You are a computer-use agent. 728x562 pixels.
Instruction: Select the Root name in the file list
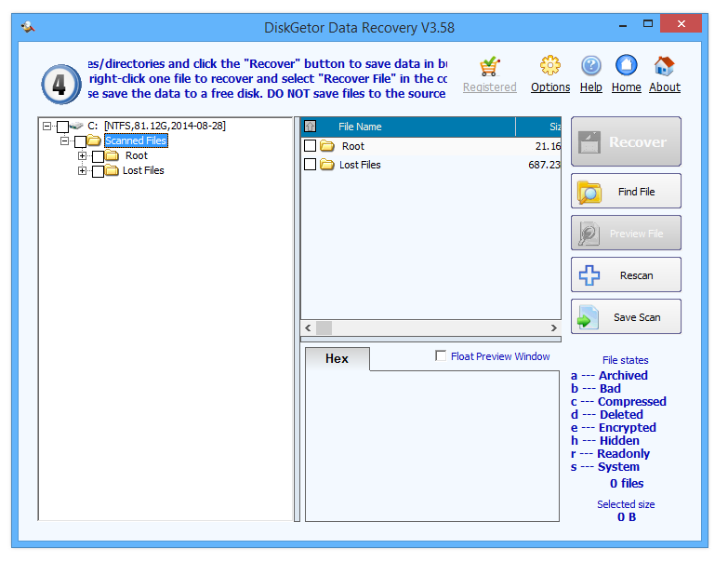pos(353,146)
